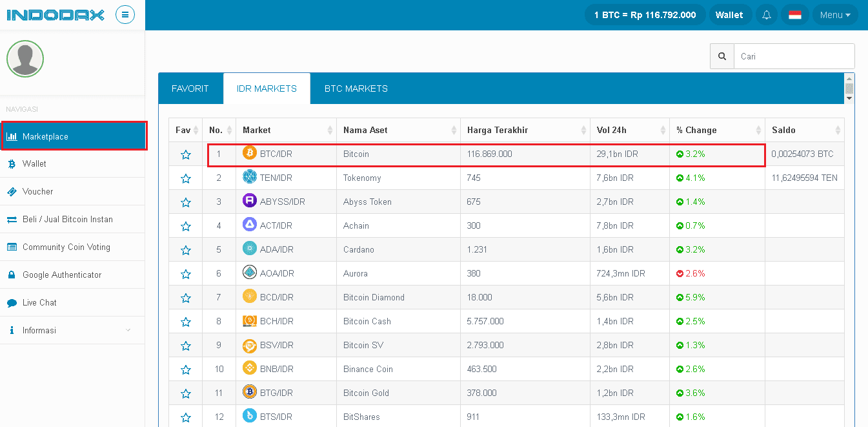Viewport: 868px width, 427px height.
Task: Click the scrollbar up arrow
Action: tap(849, 78)
